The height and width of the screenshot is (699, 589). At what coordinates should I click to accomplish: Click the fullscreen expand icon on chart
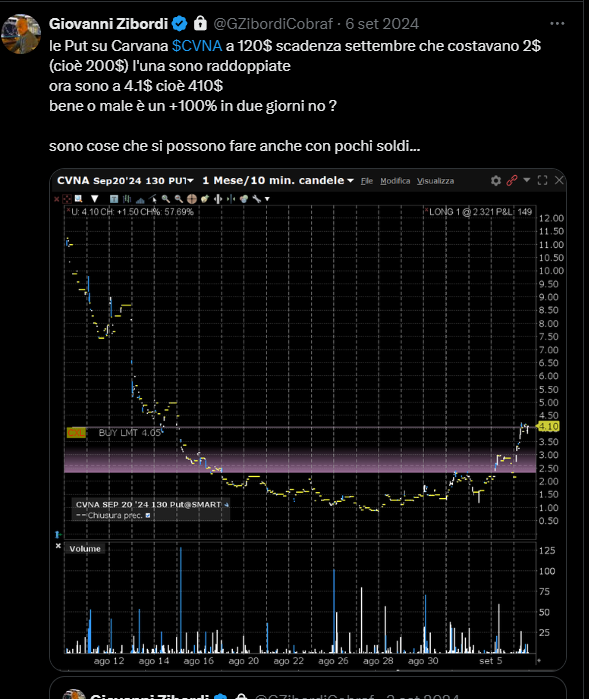click(542, 181)
